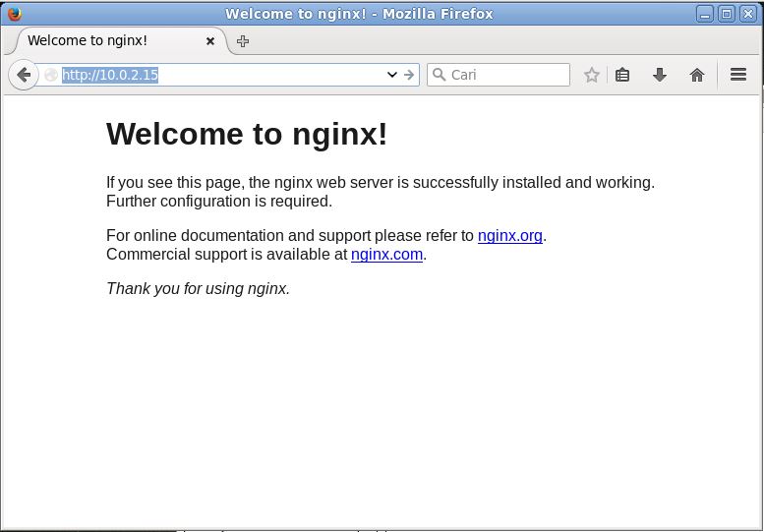Click the Firefox logo in title bar
The height and width of the screenshot is (532, 764).
pos(15,13)
